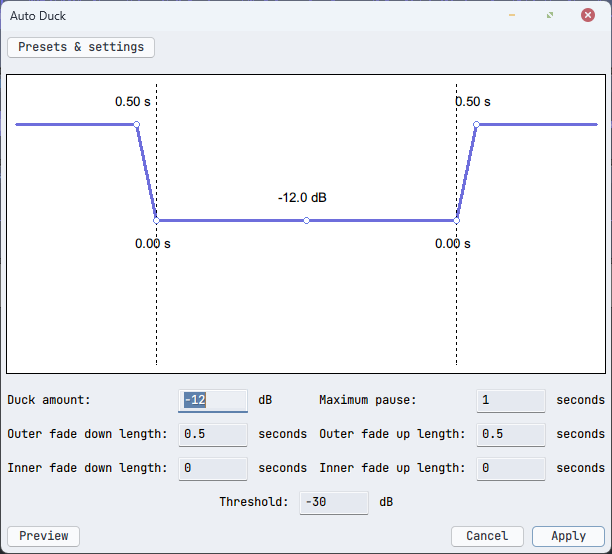Focus the Duck amount input field
Viewport: 612px width, 554px height.
(x=212, y=400)
